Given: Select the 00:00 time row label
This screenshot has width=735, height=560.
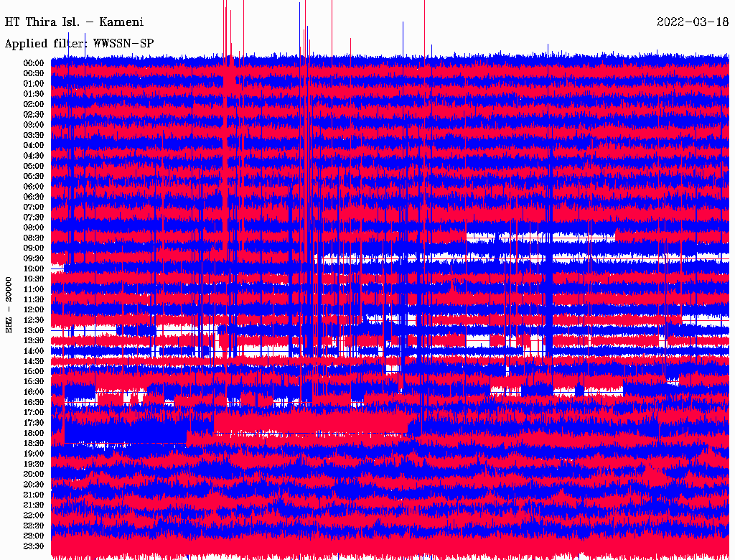Looking at the screenshot, I should tap(34, 63).
